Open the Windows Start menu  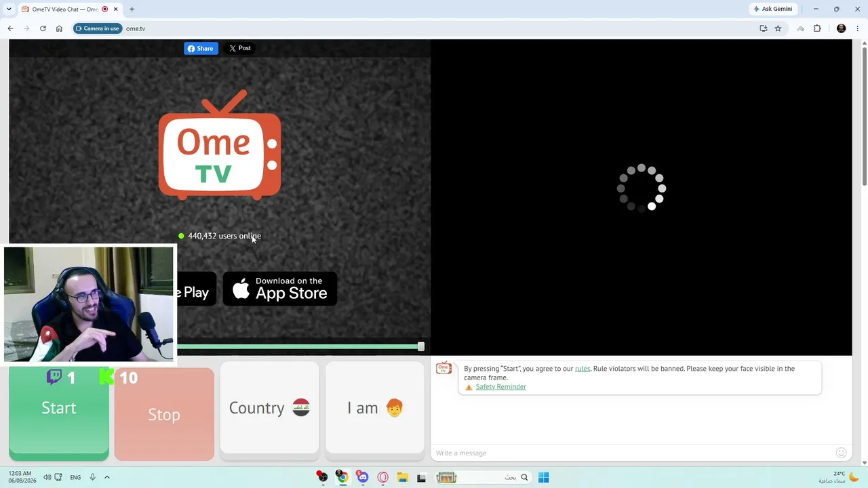pyautogui.click(x=543, y=478)
